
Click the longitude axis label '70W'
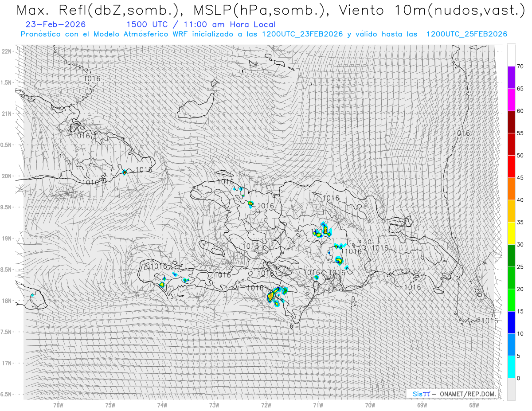click(370, 405)
